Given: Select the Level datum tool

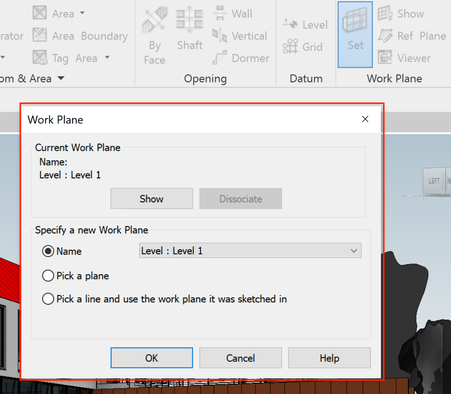Looking at the screenshot, I should coord(305,24).
